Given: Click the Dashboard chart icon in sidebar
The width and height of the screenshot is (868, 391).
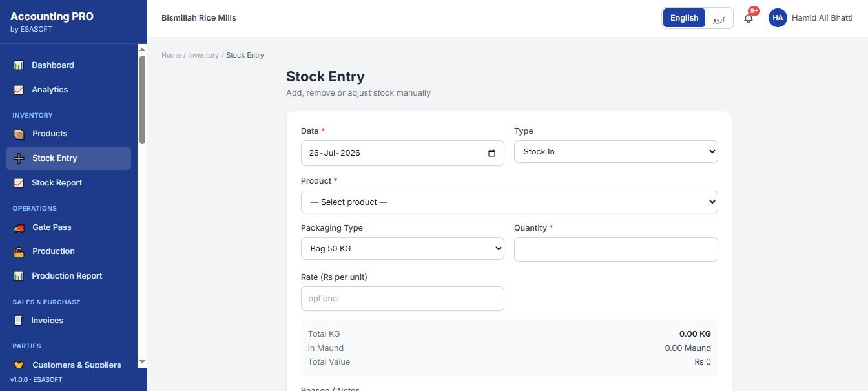Looking at the screenshot, I should [19, 65].
